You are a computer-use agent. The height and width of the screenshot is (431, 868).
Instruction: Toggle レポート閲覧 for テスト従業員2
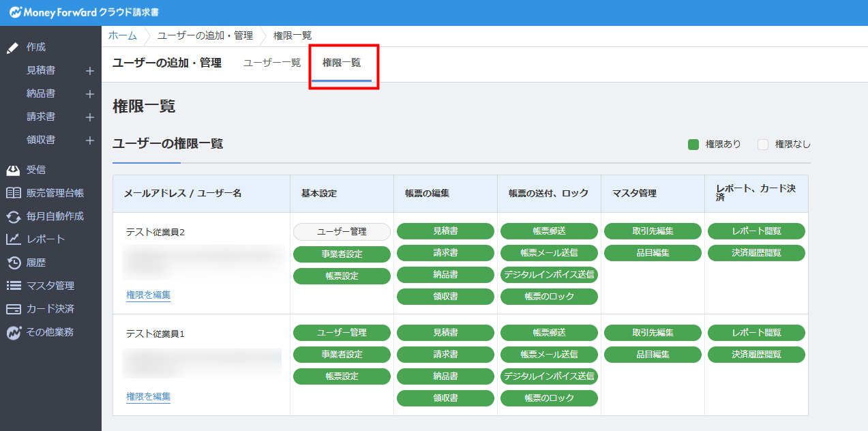click(x=756, y=231)
